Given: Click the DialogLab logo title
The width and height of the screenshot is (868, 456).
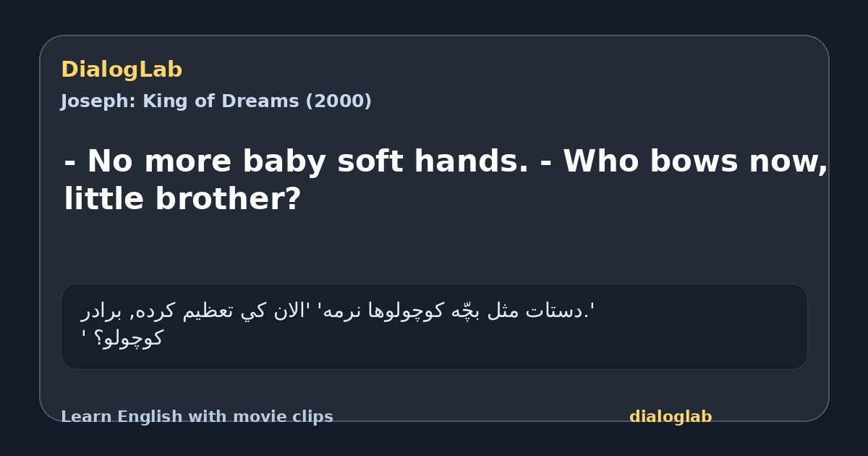Looking at the screenshot, I should (x=122, y=70).
